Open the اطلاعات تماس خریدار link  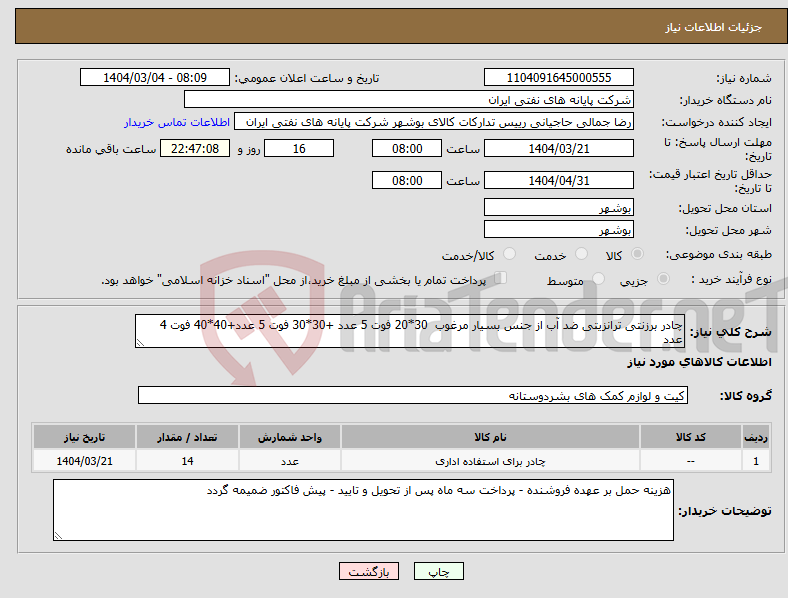coord(177,122)
